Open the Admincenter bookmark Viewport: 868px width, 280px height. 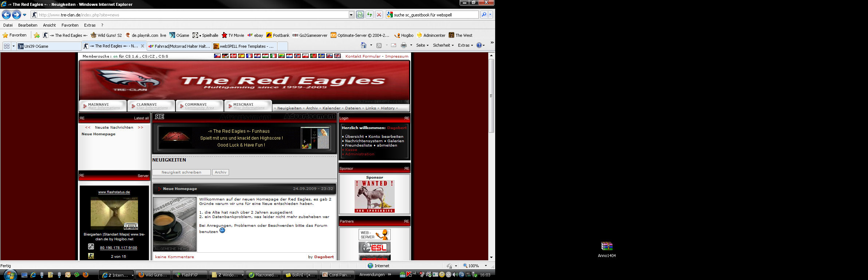tap(431, 35)
